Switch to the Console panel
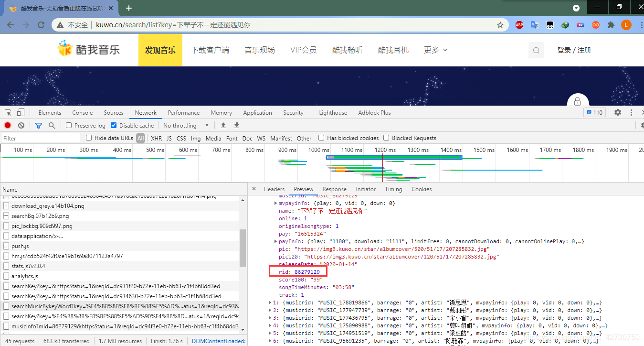The height and width of the screenshot is (346, 644). point(83,113)
